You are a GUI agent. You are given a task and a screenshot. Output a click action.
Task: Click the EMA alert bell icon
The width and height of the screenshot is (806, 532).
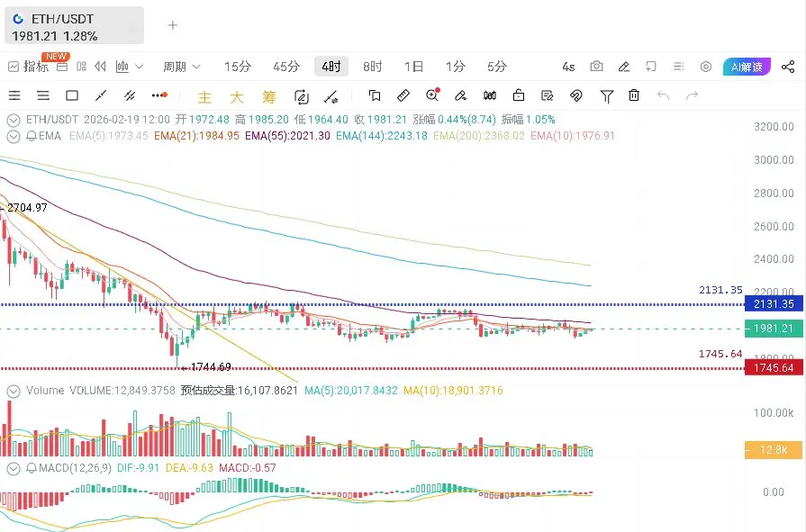coord(32,136)
